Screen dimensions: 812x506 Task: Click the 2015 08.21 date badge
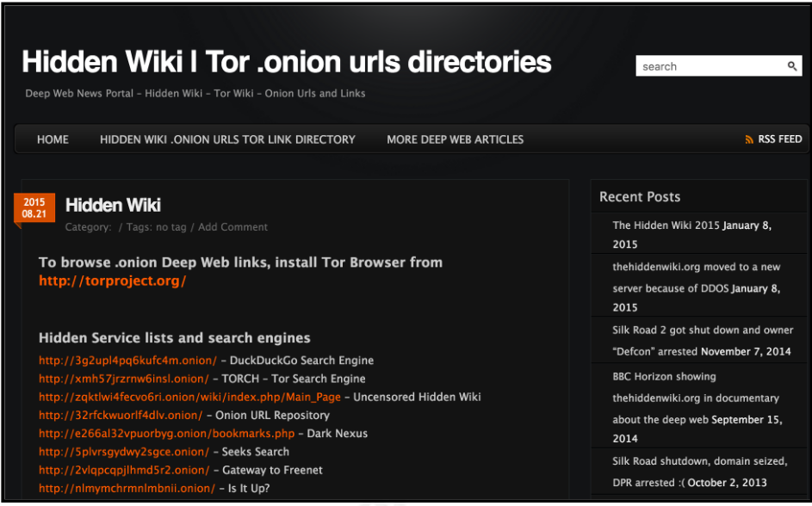point(34,208)
